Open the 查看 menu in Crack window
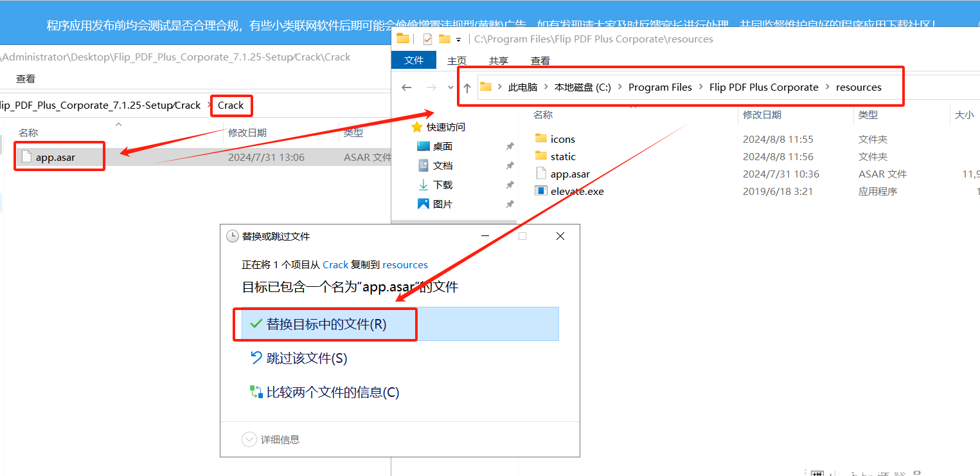 [x=26, y=78]
